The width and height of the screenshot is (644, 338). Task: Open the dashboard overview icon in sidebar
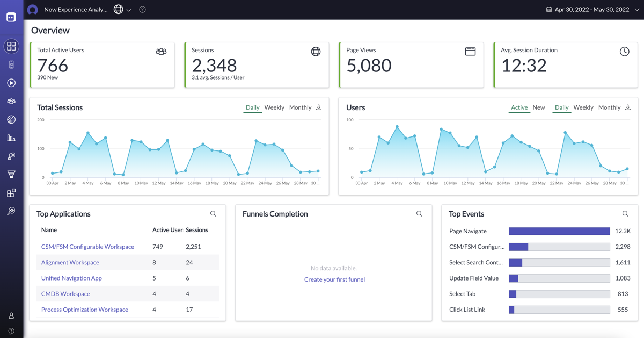[x=11, y=46]
